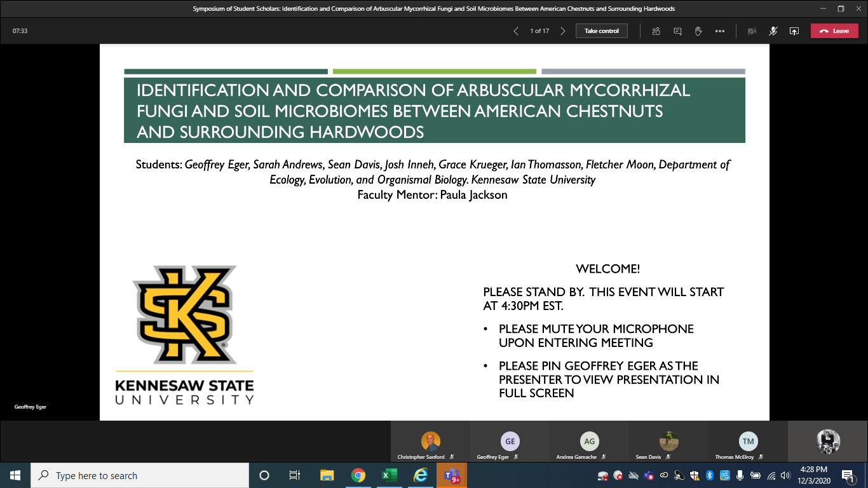Screen dimensions: 868x488
Task: Open the participants panel
Action: tap(656, 31)
